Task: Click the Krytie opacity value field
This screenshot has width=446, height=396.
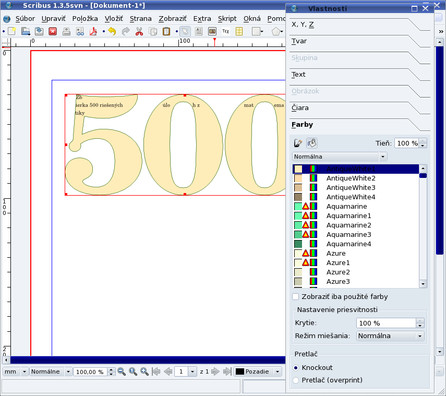Action: tap(386, 323)
